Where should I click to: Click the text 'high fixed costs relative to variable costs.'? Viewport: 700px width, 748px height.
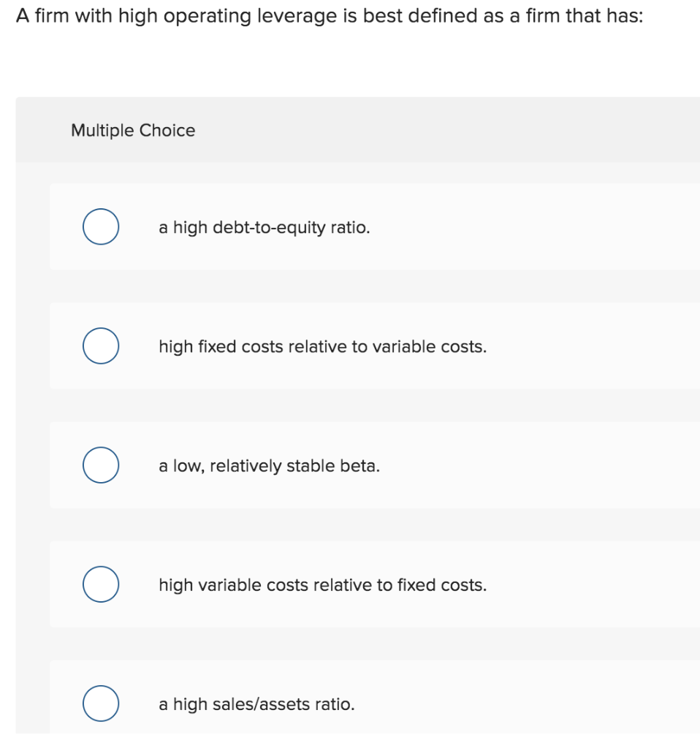click(322, 347)
